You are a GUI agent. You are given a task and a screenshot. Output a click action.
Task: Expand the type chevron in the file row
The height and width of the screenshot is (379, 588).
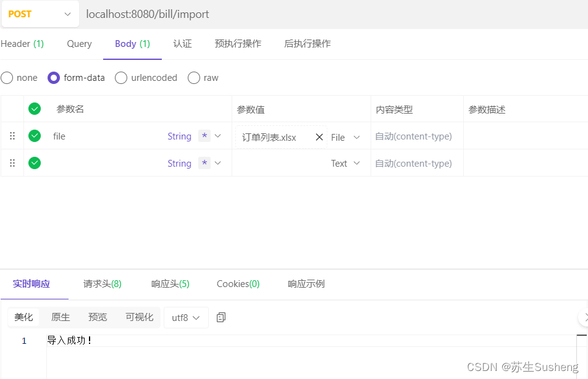[x=218, y=136]
